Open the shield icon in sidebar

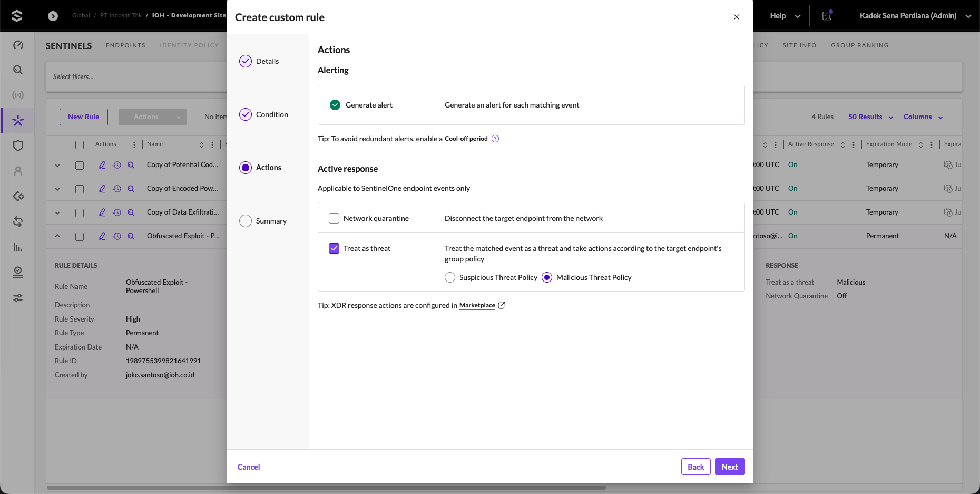[18, 146]
